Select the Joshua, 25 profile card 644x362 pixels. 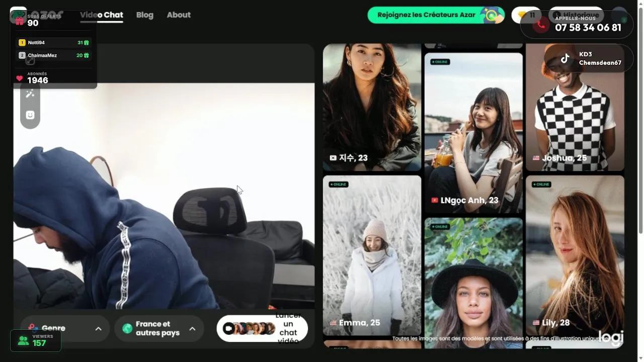pos(575,107)
